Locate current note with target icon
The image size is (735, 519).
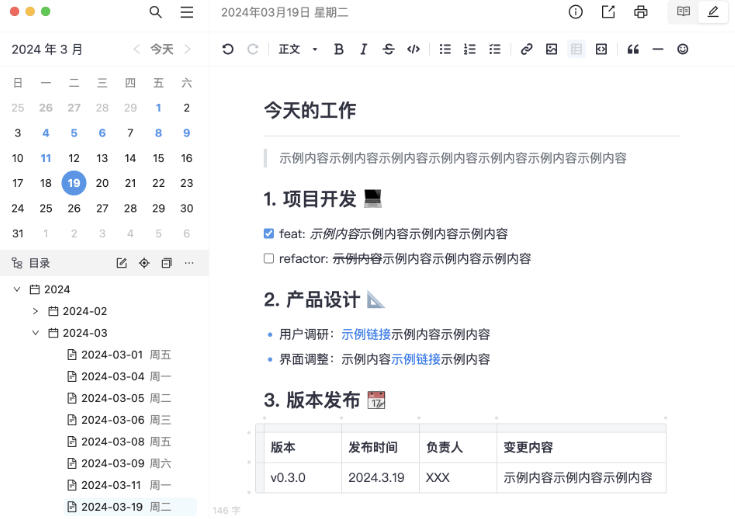(144, 263)
